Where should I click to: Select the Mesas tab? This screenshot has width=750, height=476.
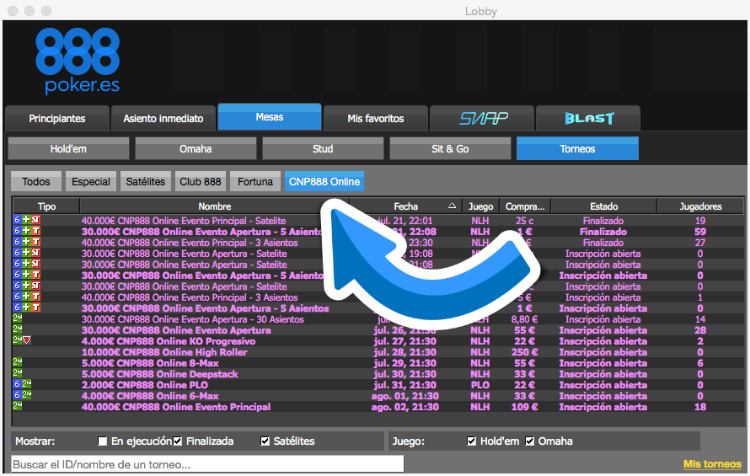(269, 117)
